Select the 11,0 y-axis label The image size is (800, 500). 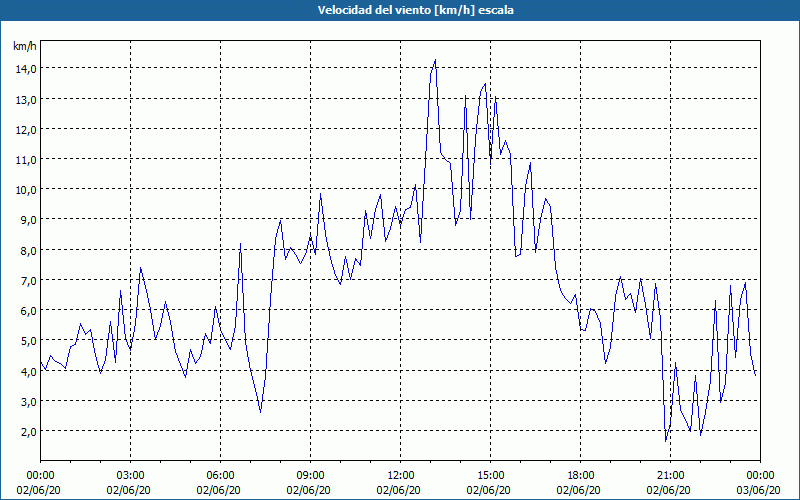point(26,160)
